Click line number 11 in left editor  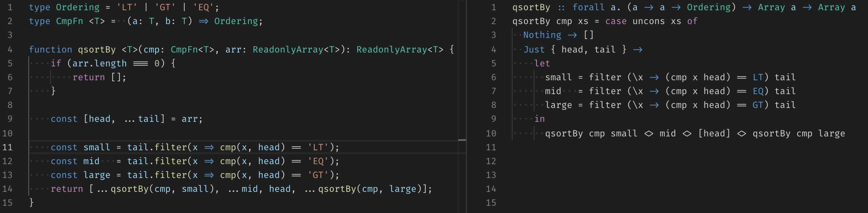[x=8, y=147]
